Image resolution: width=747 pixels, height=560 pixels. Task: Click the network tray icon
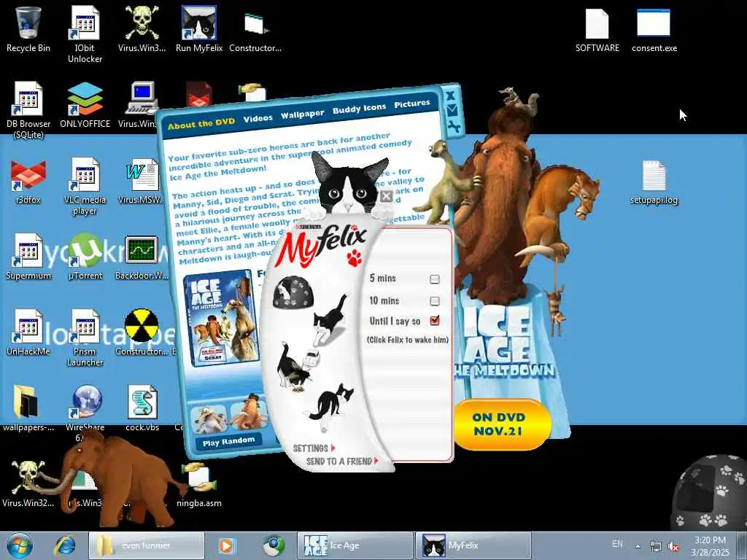656,547
